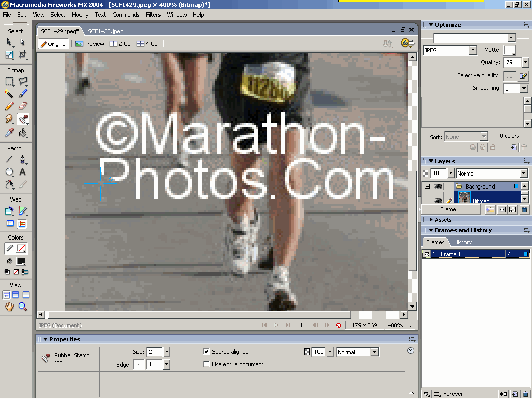Uncheck Source aligned option

pyautogui.click(x=206, y=352)
